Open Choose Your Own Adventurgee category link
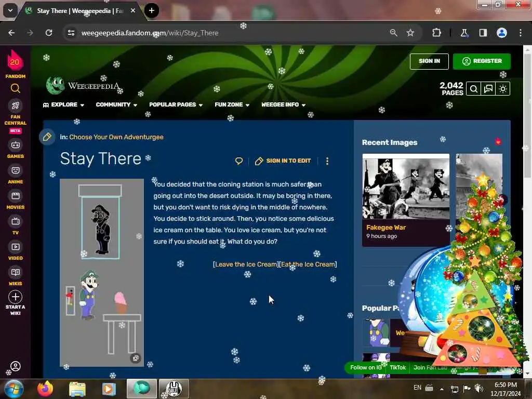 click(x=116, y=137)
